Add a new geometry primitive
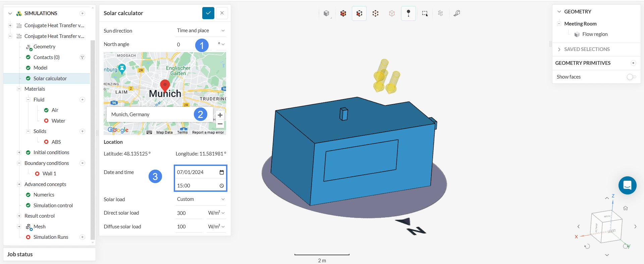This screenshot has width=644, height=264. point(633,63)
